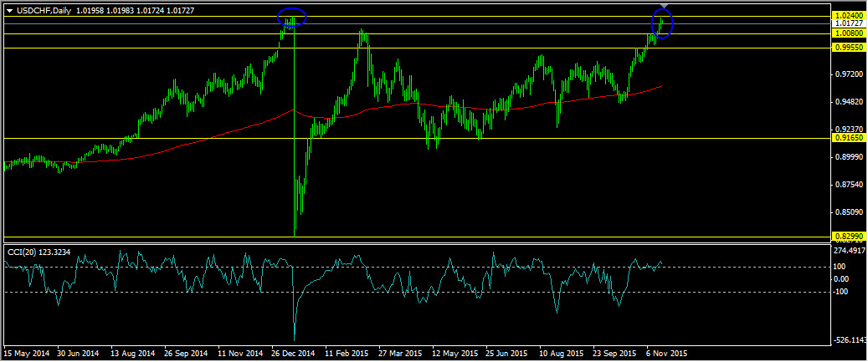The height and width of the screenshot is (362, 868).
Task: Click the 274.4917 CCI scale maximum
Action: pos(850,251)
